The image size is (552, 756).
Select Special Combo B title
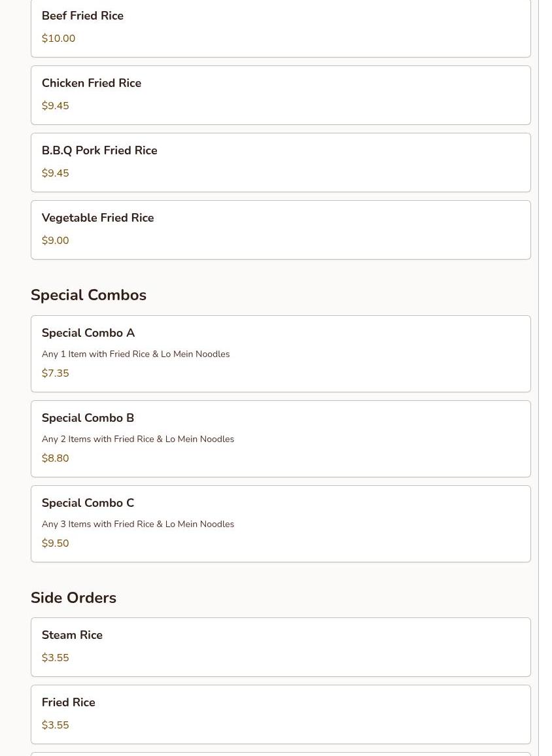point(88,418)
